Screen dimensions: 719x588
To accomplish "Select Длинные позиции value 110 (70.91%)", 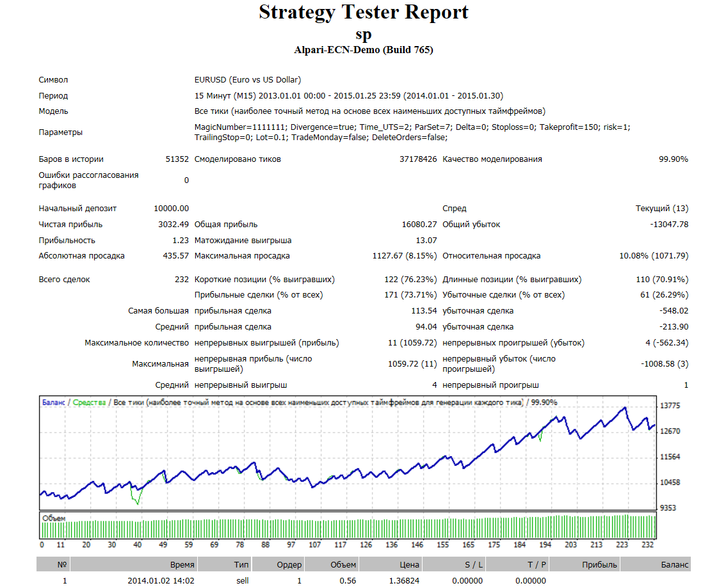I will coord(661,280).
